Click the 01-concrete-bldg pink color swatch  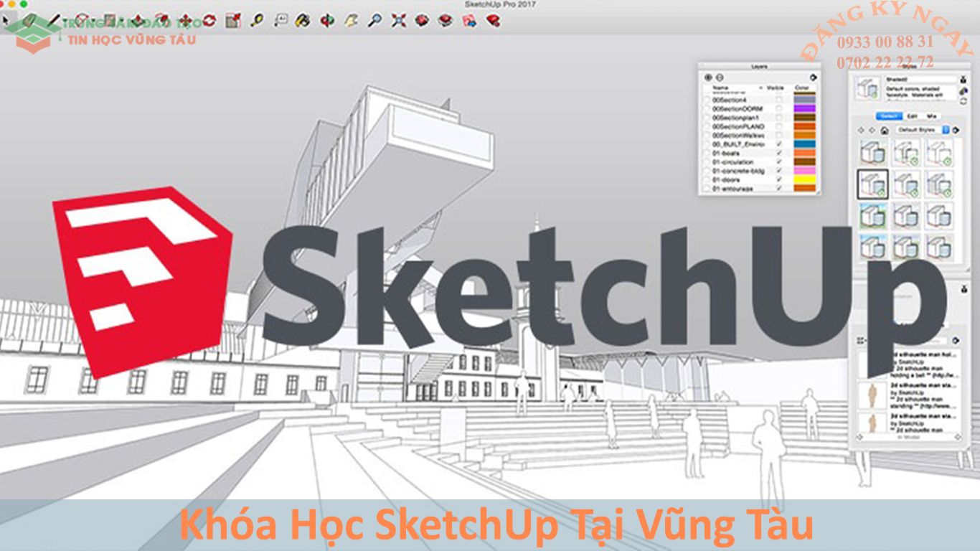[x=804, y=171]
